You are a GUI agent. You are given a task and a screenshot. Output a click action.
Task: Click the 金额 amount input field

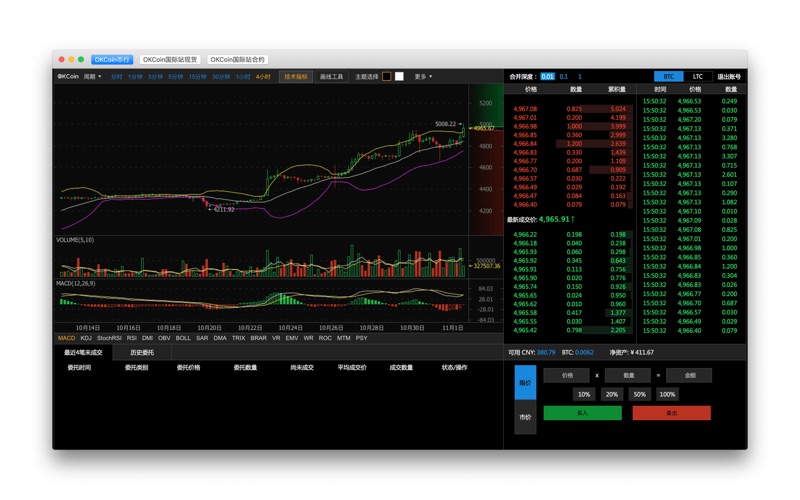[689, 376]
